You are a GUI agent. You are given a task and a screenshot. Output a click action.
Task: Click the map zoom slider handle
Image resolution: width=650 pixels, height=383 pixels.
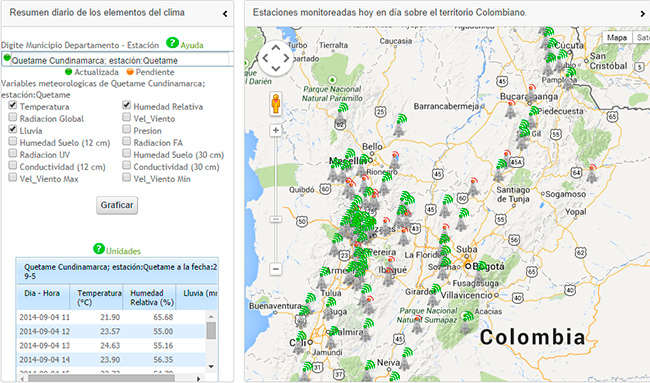click(276, 219)
